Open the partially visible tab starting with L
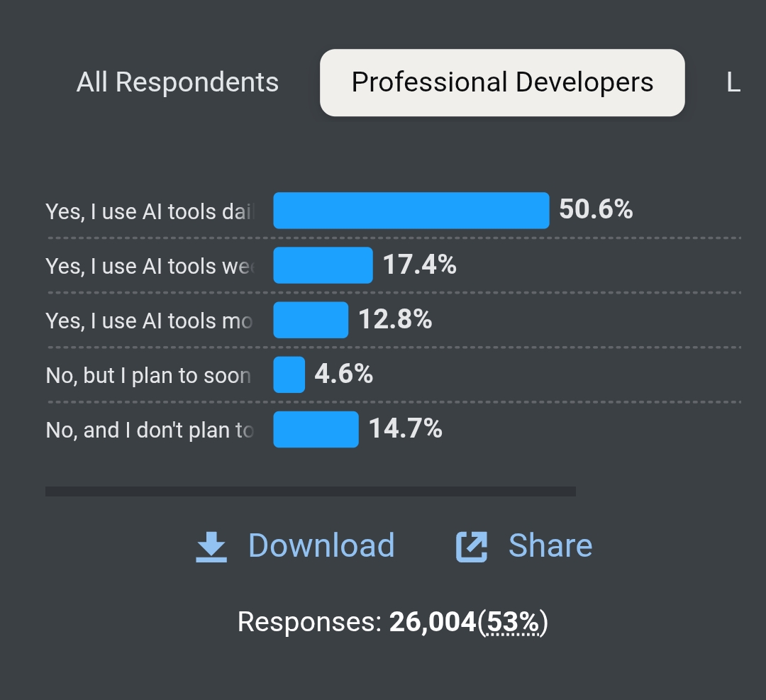This screenshot has height=700, width=766. (733, 82)
